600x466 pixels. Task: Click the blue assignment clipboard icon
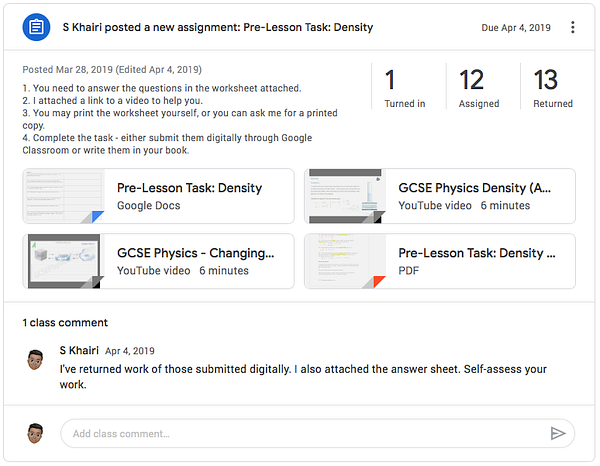click(x=36, y=27)
